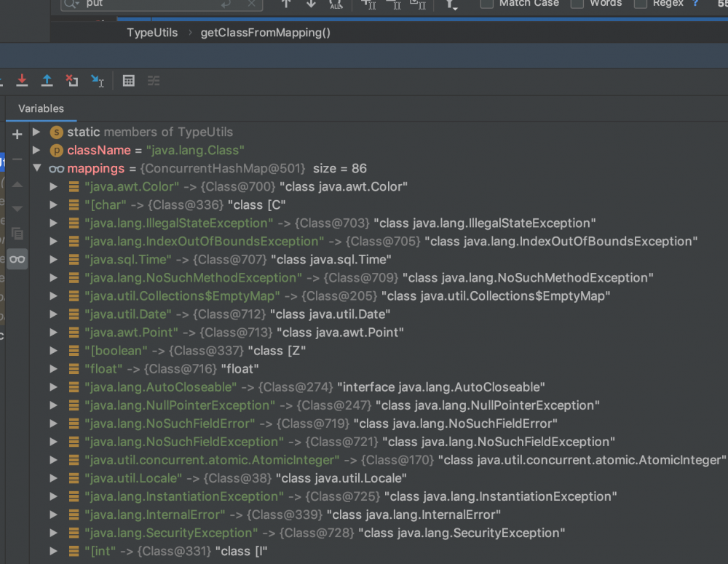Screen dimensions: 728x564
Task: Expand the className variable
Action: [36, 150]
